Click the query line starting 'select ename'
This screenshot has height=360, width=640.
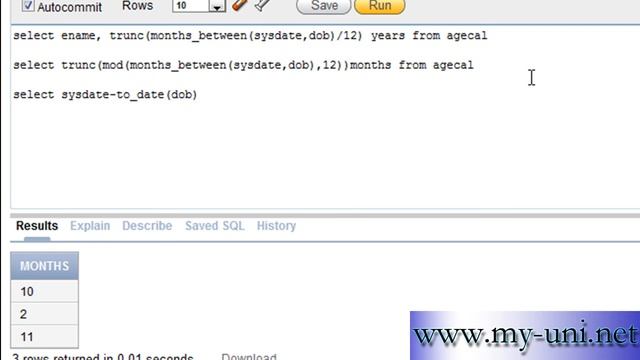[250, 36]
